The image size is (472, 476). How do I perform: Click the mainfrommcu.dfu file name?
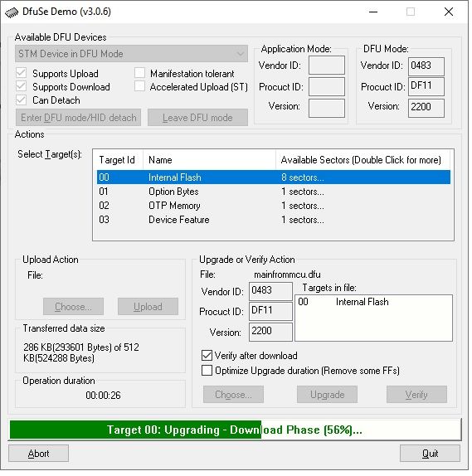coord(287,274)
